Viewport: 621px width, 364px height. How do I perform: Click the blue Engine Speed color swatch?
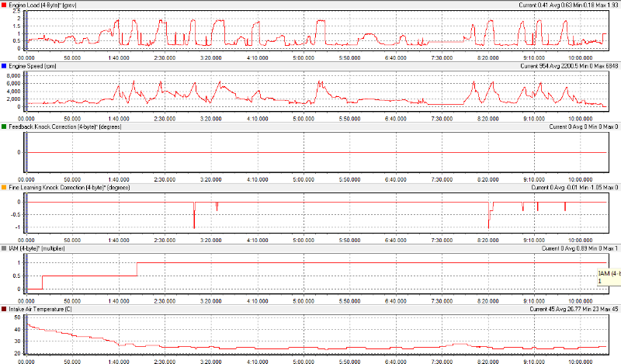click(x=6, y=66)
